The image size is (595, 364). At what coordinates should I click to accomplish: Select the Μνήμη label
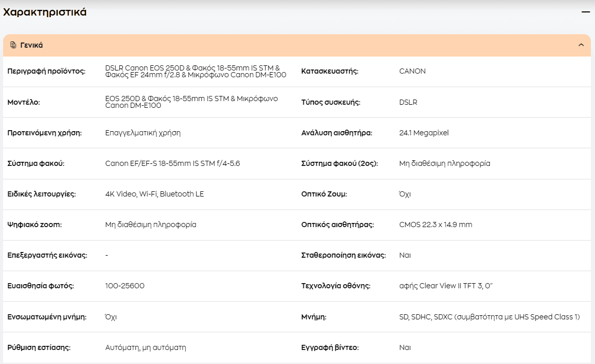click(x=314, y=317)
